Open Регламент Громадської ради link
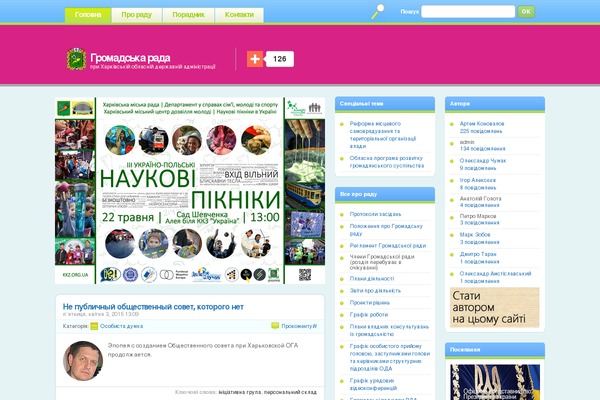 [388, 245]
